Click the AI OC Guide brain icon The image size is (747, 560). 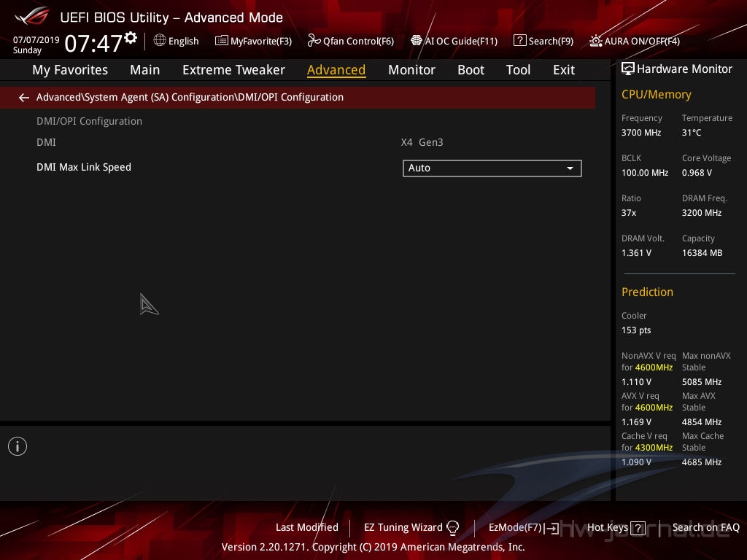tap(417, 41)
